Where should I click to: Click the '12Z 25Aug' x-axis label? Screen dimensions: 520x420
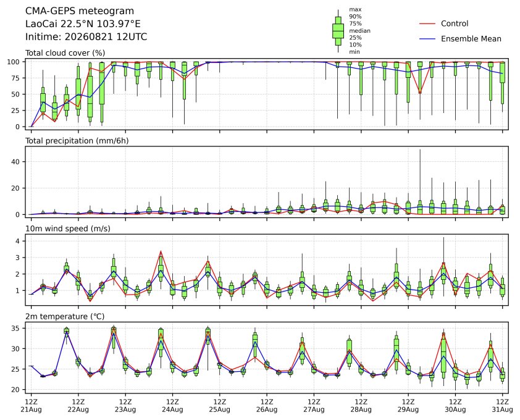(x=219, y=406)
